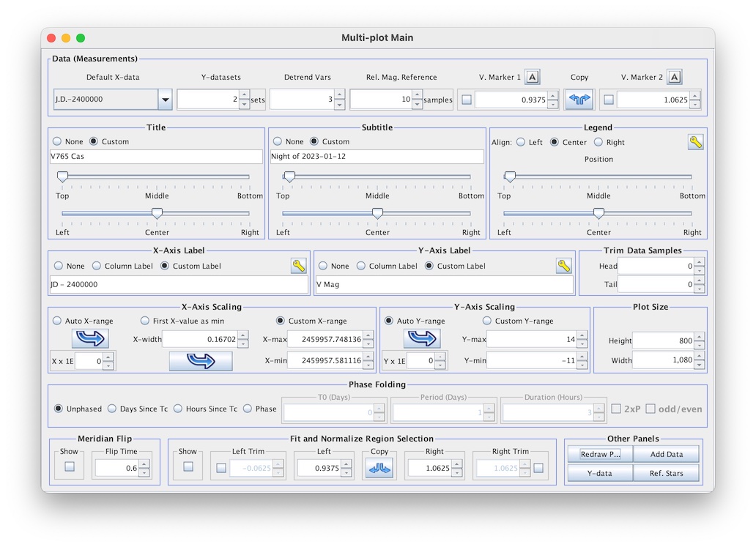Open the Y-Axis Label wrench settings icon
Screen dimensions: 756x547
(x=563, y=266)
